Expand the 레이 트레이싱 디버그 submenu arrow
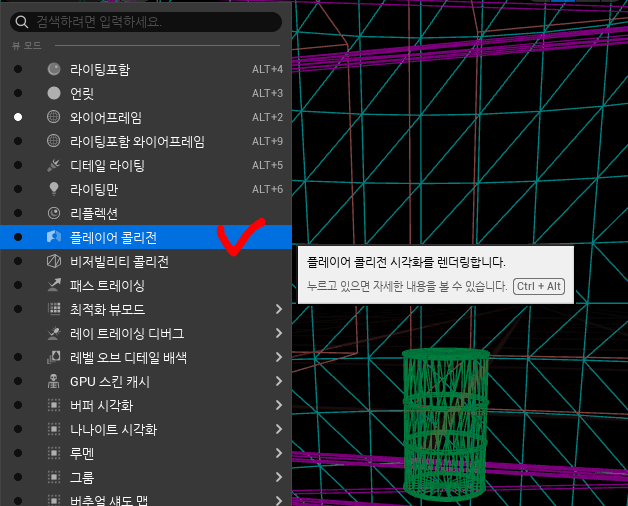 click(279, 333)
